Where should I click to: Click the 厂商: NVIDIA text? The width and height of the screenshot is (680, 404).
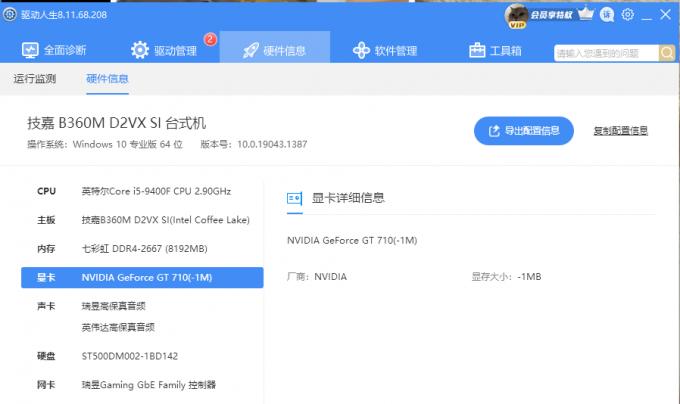(317, 277)
